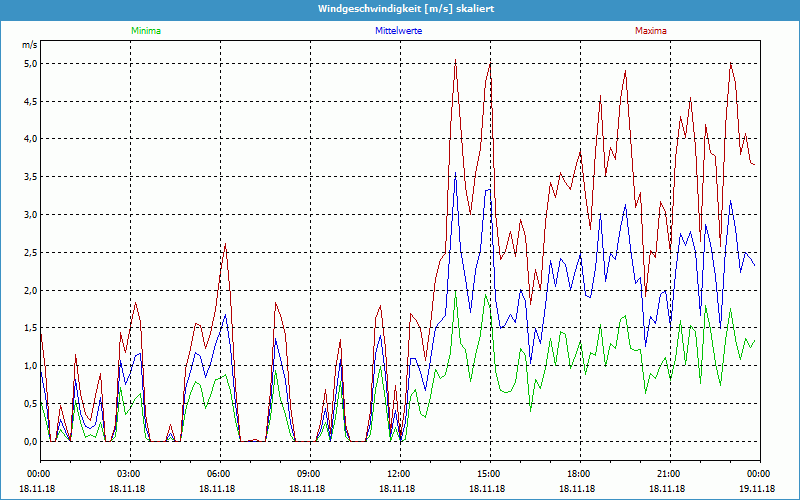Select the 5,0 value on y-axis

29,63
